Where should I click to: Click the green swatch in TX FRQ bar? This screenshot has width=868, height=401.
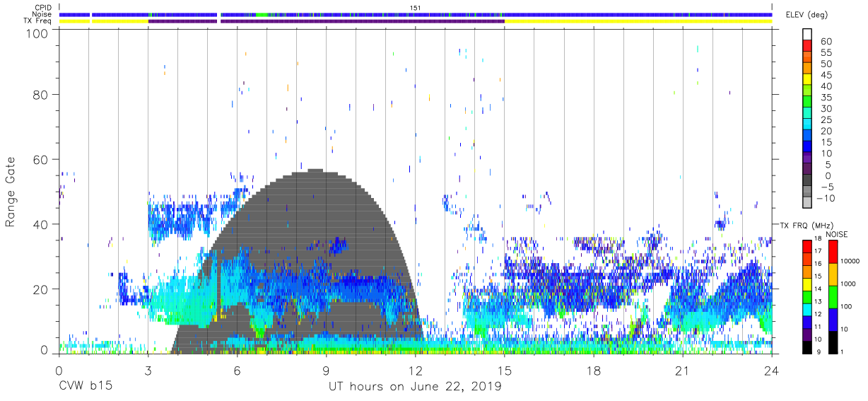[807, 296]
